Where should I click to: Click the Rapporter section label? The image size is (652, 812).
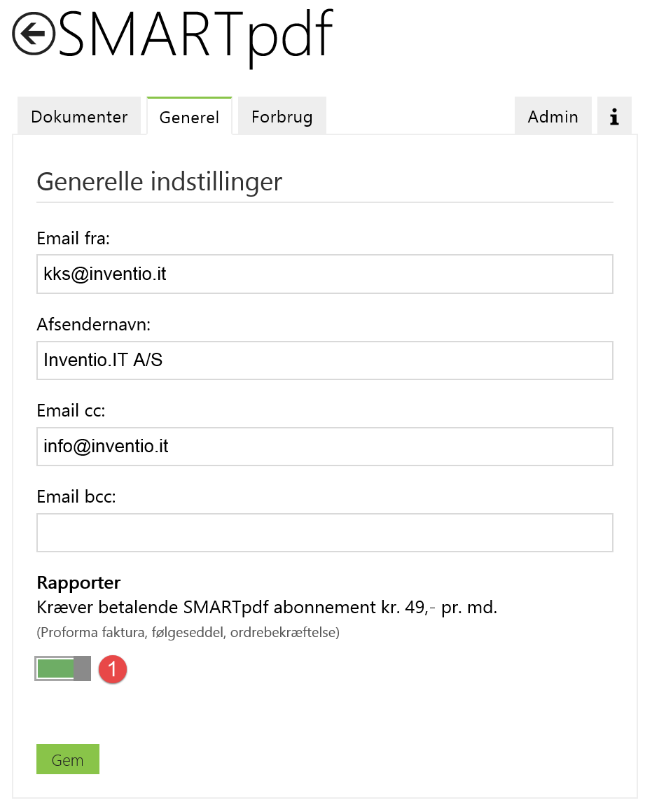(x=78, y=582)
